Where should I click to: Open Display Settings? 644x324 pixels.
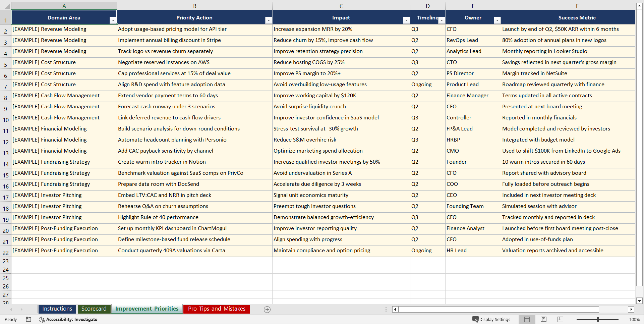coord(492,319)
